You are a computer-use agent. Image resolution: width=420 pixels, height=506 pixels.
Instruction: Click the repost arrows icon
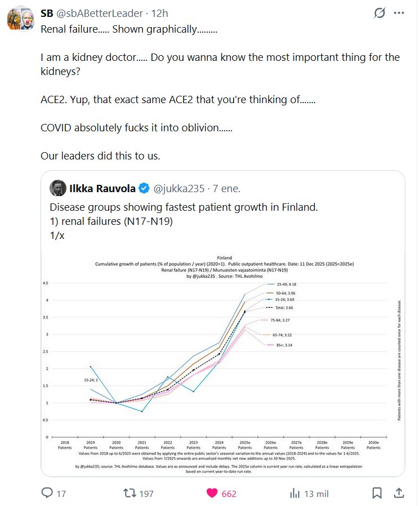pos(130,493)
